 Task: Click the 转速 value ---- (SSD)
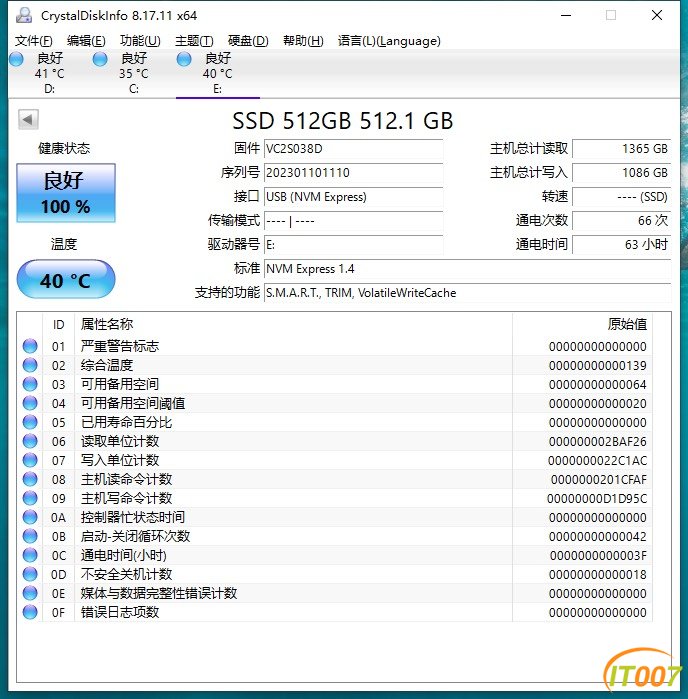coord(622,197)
